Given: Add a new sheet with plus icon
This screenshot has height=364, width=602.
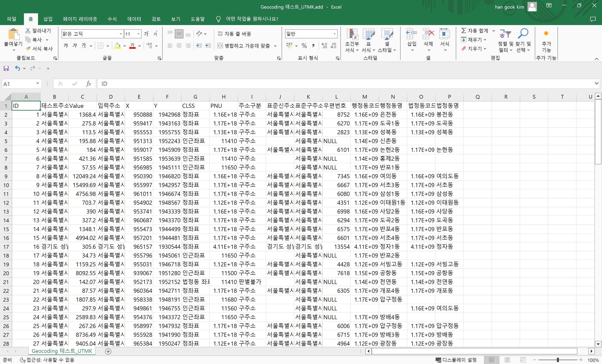Looking at the screenshot, I should click(108, 351).
